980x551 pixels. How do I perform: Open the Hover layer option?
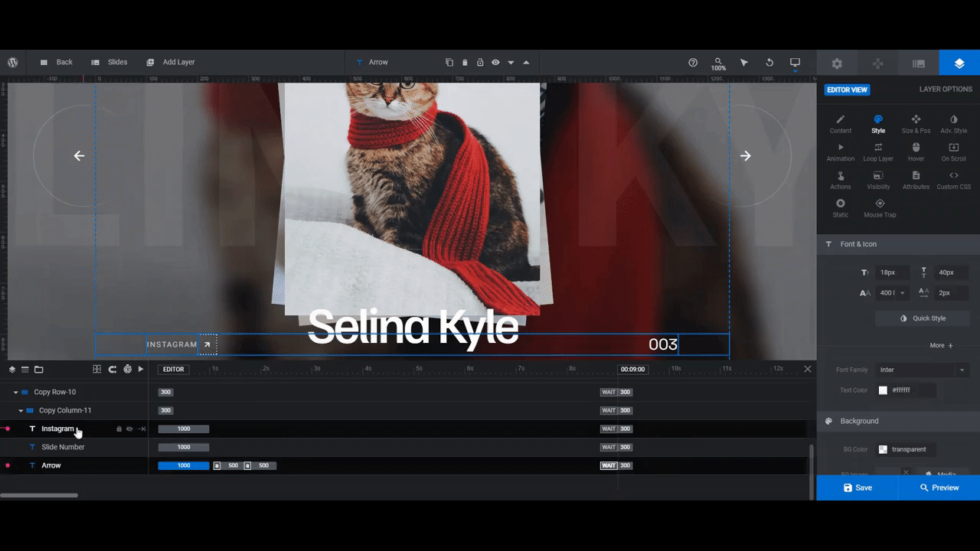[916, 152]
